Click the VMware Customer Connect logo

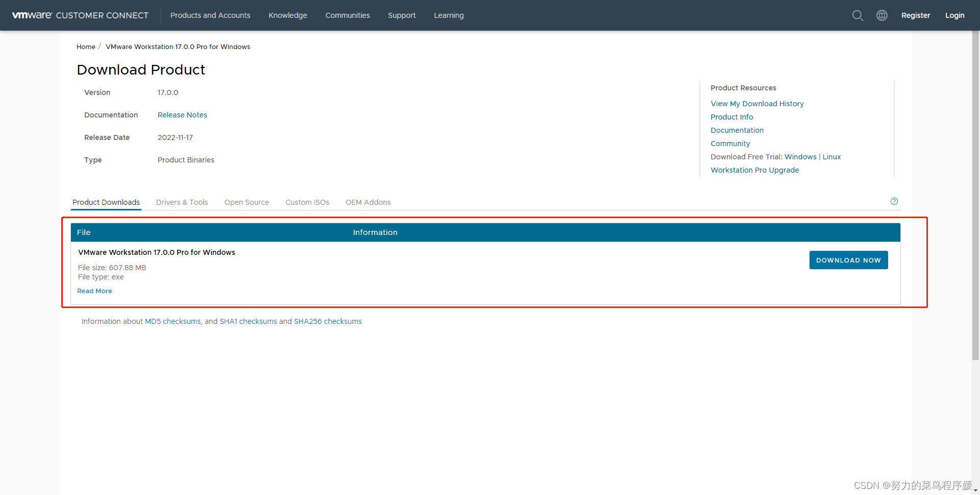pyautogui.click(x=80, y=15)
